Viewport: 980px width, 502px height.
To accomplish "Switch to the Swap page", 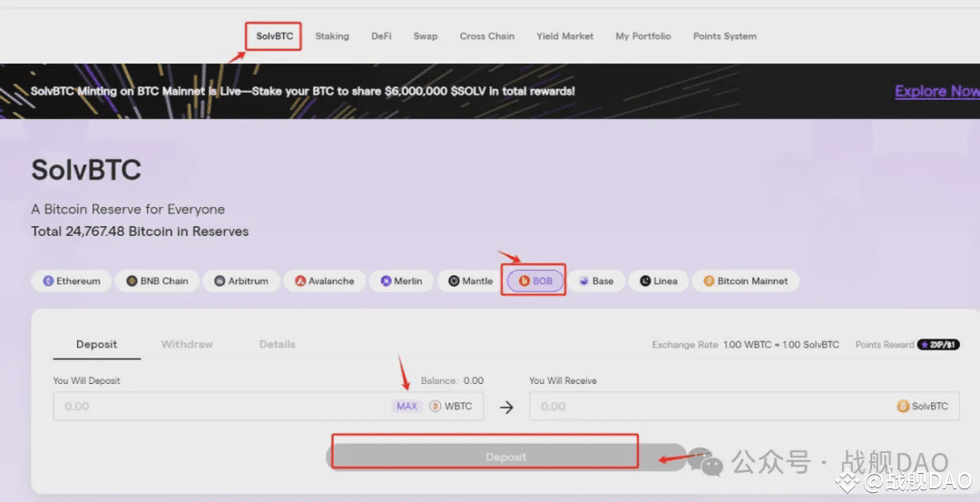I will coord(426,36).
